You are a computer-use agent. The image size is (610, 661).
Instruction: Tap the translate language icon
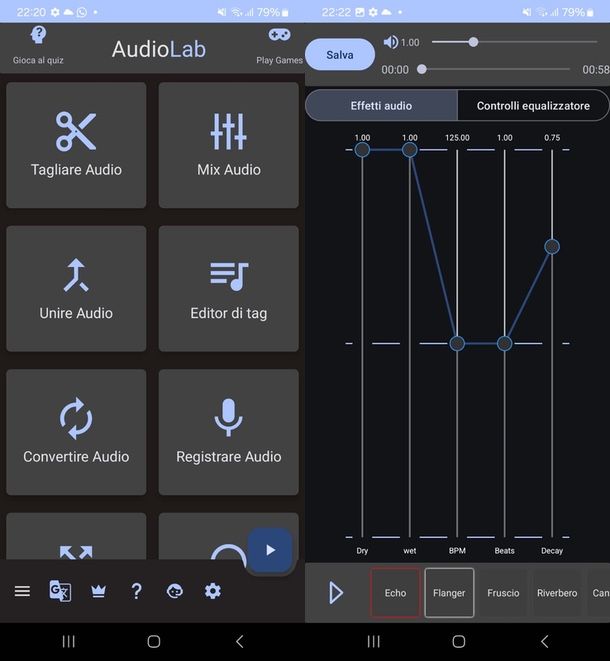pos(60,591)
